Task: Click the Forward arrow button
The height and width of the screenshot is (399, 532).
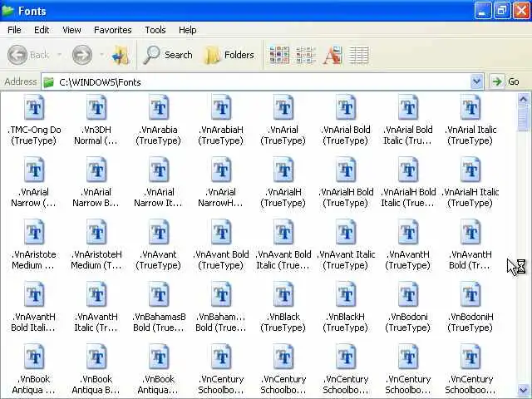Action: tap(81, 55)
